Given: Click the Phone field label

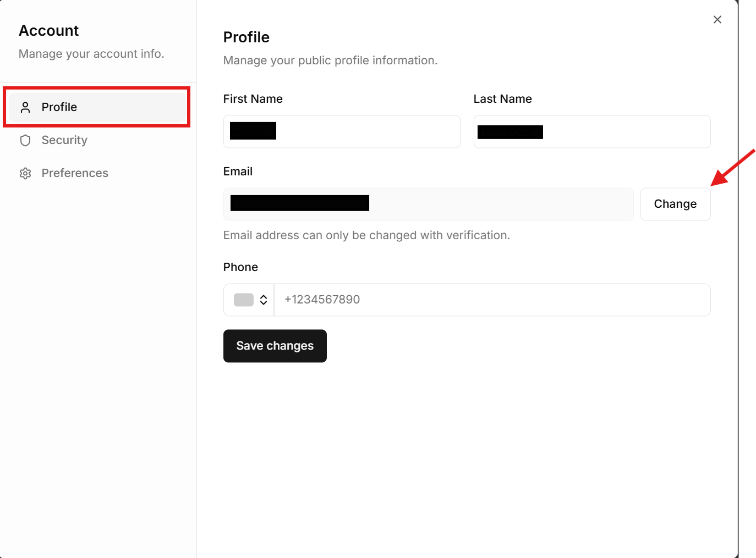Looking at the screenshot, I should click(240, 267).
